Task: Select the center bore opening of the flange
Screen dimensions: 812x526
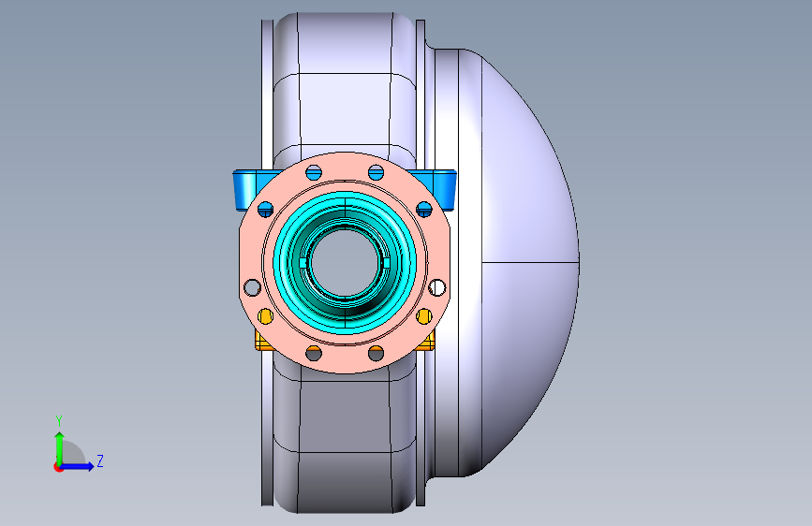Action: [344, 262]
